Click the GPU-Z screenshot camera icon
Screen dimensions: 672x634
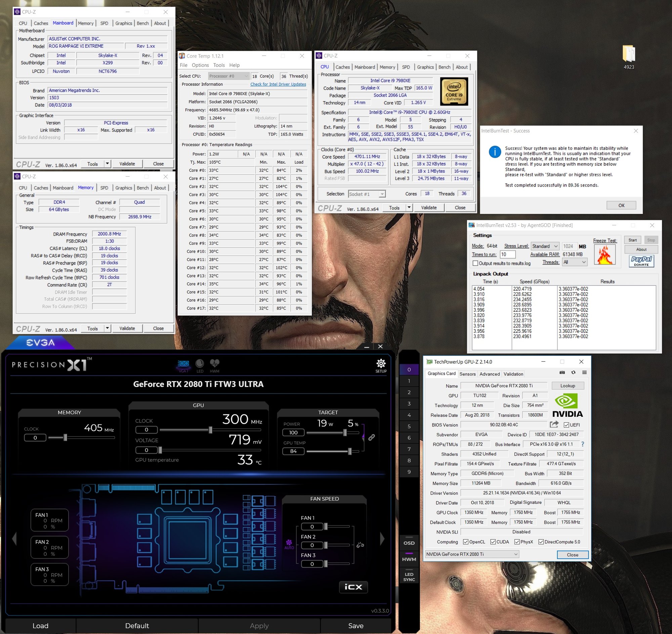pyautogui.click(x=562, y=372)
